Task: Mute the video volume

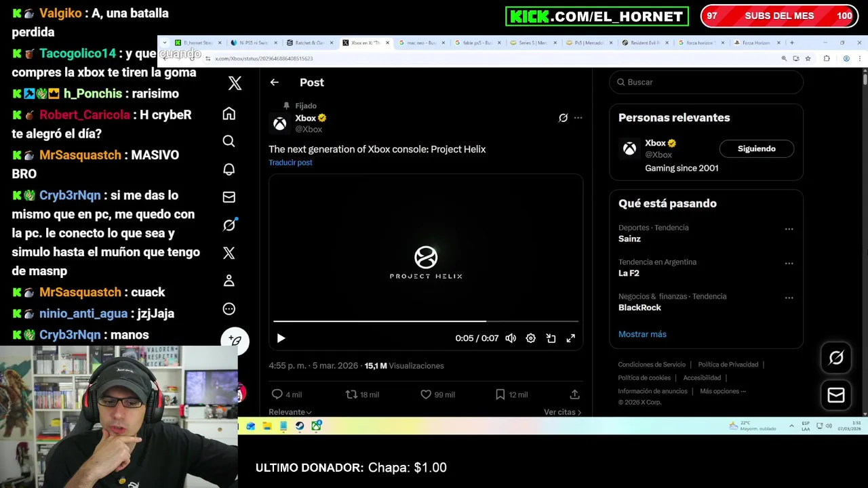Action: pos(511,338)
